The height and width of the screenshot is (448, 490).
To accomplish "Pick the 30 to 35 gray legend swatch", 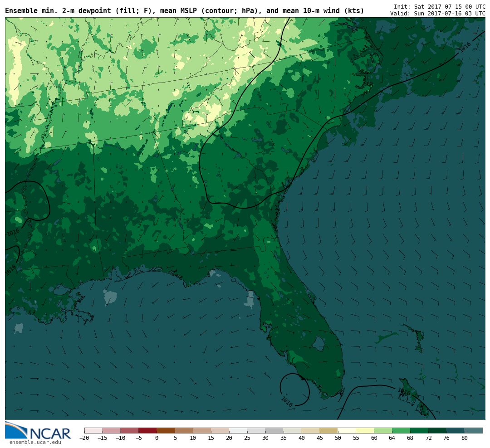I will click(x=274, y=430).
